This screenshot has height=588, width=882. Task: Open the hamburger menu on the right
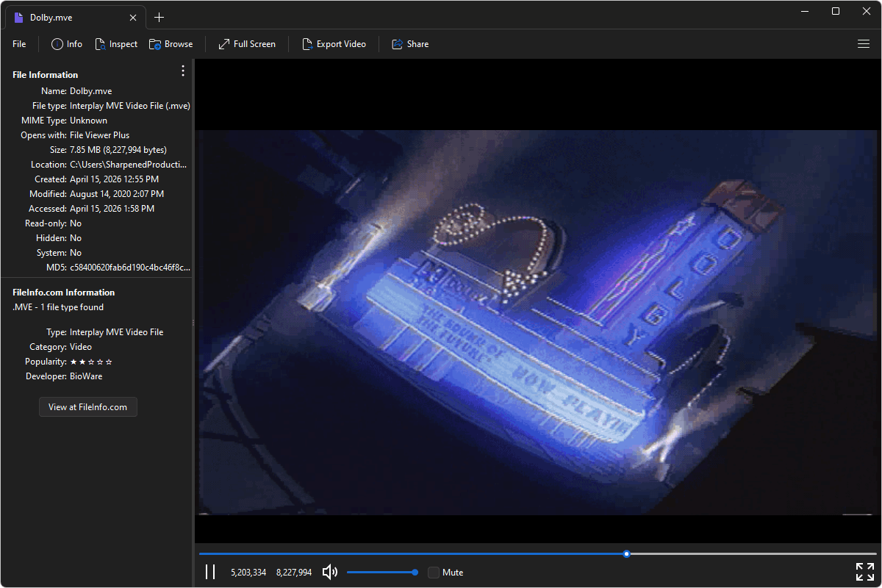point(864,43)
